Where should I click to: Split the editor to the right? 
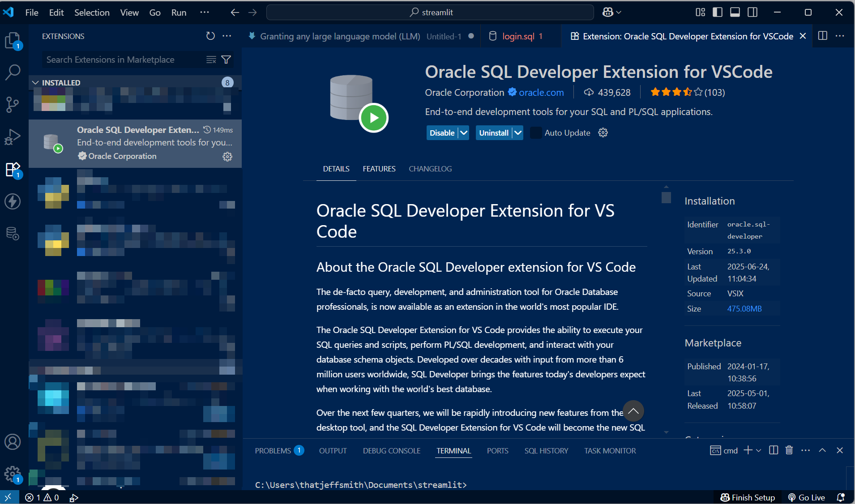[822, 36]
